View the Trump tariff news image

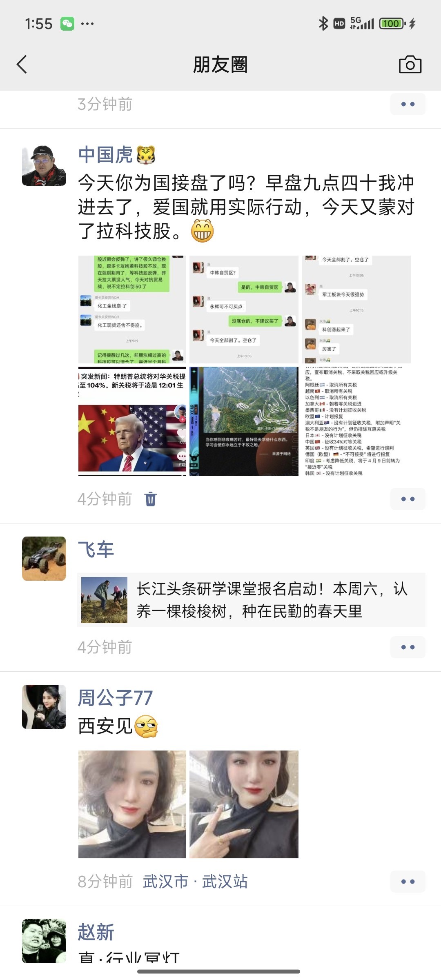(132, 421)
